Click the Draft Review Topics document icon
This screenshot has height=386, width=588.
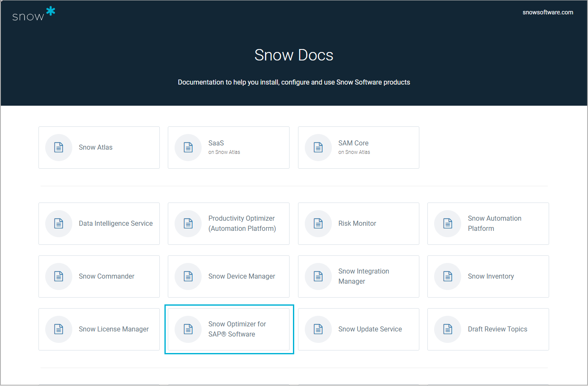tap(448, 329)
